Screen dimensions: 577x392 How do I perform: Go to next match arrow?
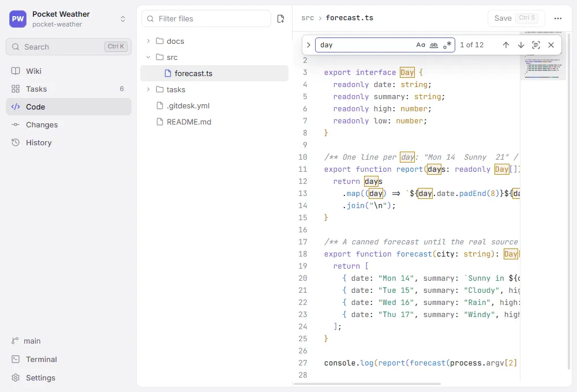point(520,45)
